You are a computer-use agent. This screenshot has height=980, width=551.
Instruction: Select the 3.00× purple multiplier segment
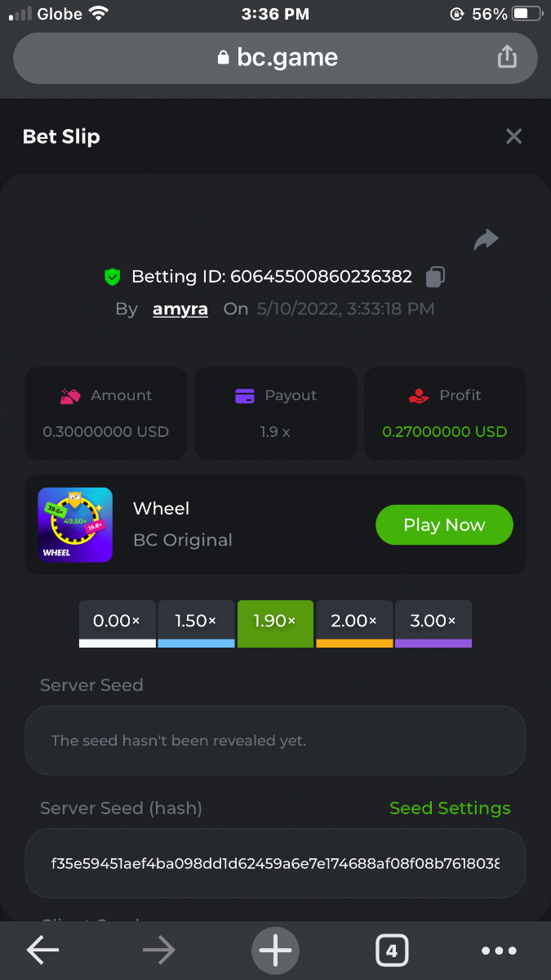click(x=433, y=623)
